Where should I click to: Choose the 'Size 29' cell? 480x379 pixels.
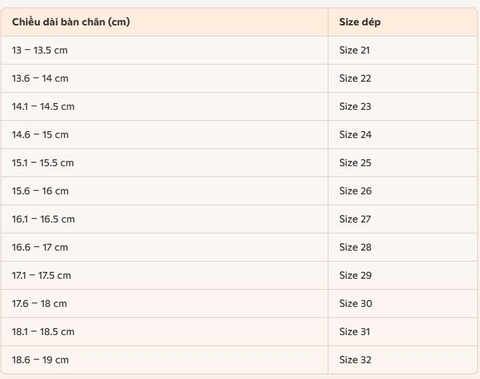(403, 276)
